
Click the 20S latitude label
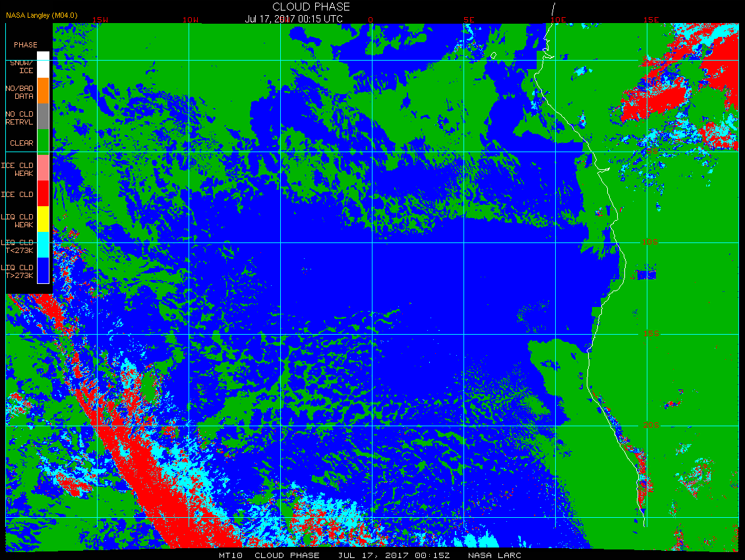point(651,425)
